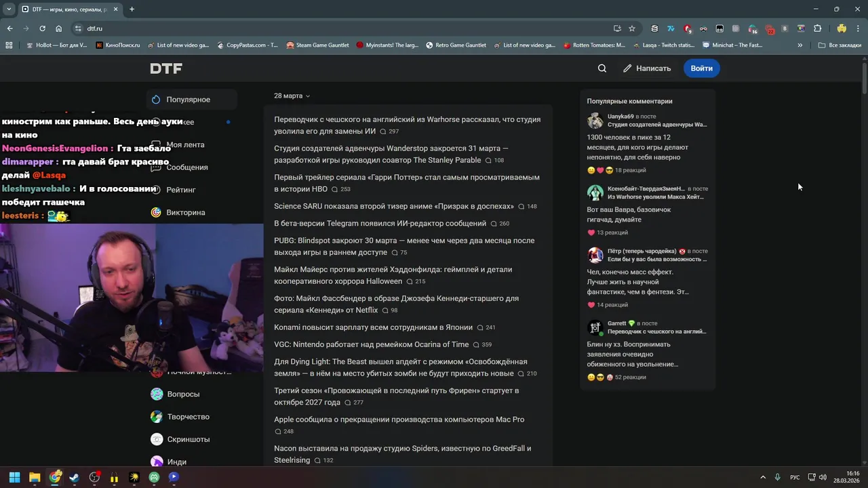Open the Творчество topic in sidebar

coord(188,416)
